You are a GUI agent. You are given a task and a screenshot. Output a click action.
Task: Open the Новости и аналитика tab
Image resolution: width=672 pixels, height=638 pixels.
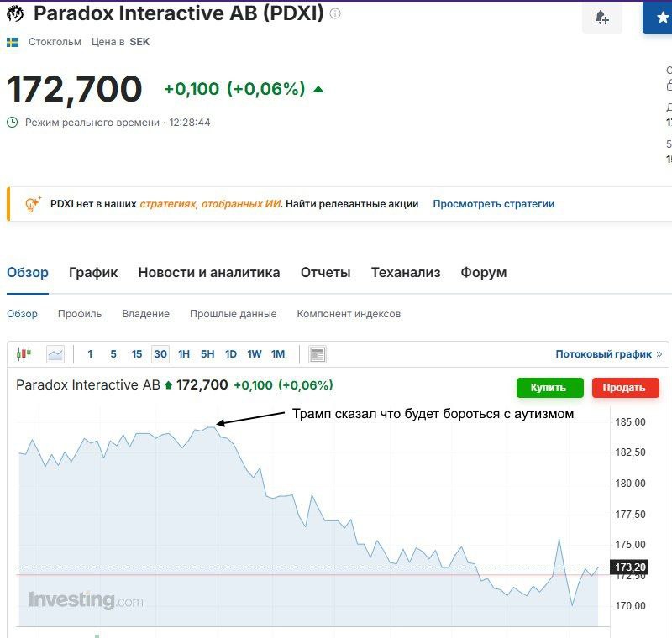pos(209,272)
